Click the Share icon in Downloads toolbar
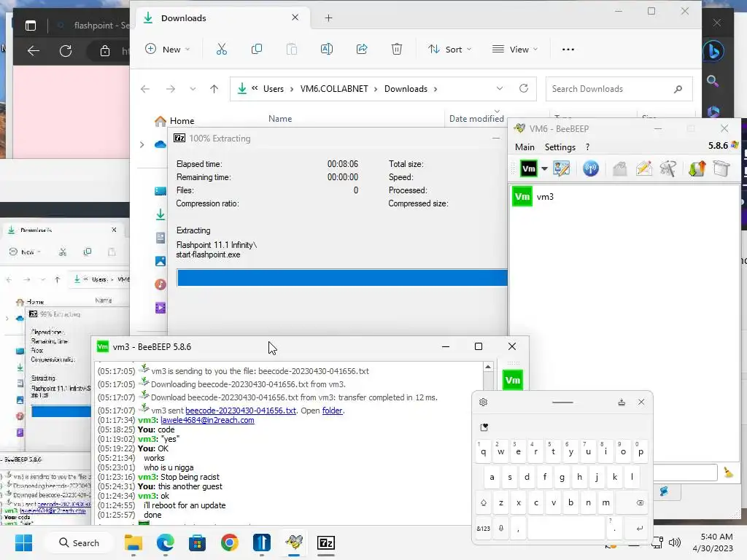 tap(362, 49)
